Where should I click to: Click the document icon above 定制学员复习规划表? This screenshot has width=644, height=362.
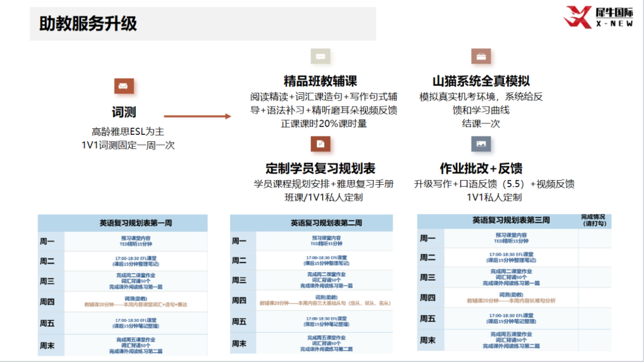(x=320, y=144)
